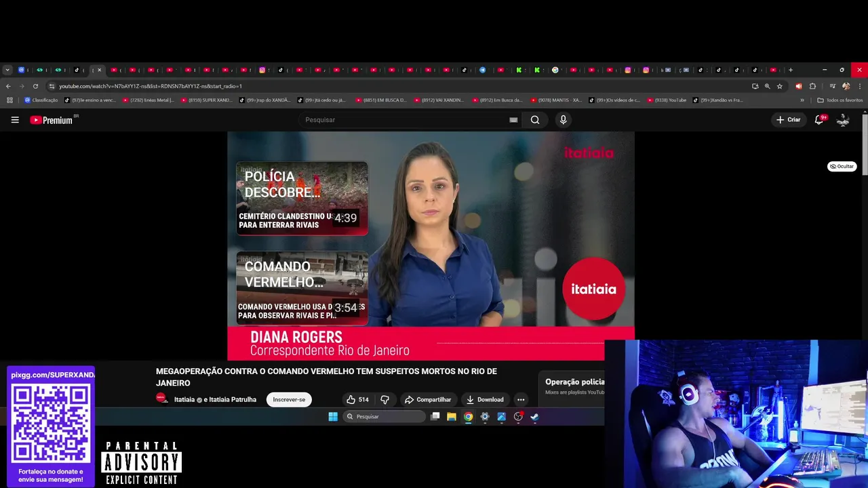Open the Classificação bookmark

(x=41, y=100)
